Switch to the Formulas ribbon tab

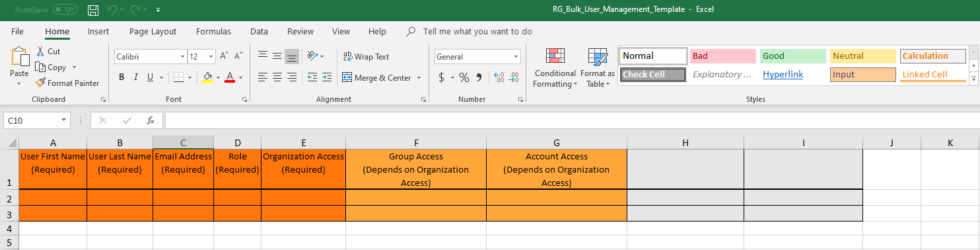click(213, 31)
